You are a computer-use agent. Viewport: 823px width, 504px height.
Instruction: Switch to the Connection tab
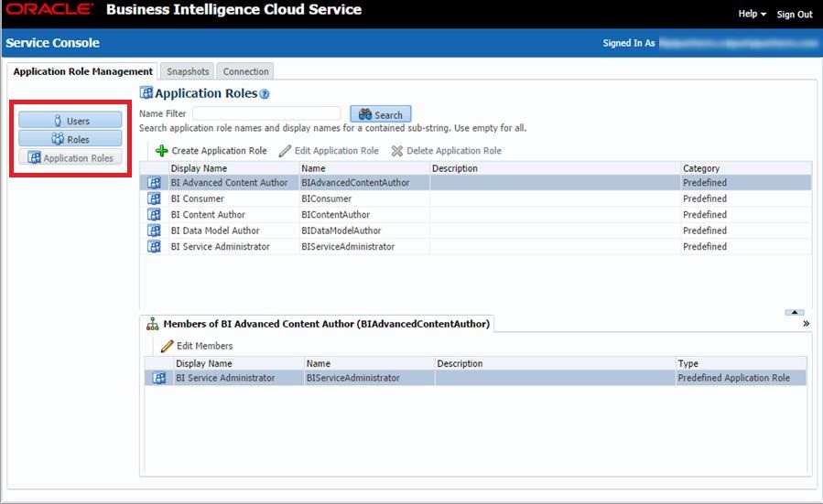[x=245, y=71]
